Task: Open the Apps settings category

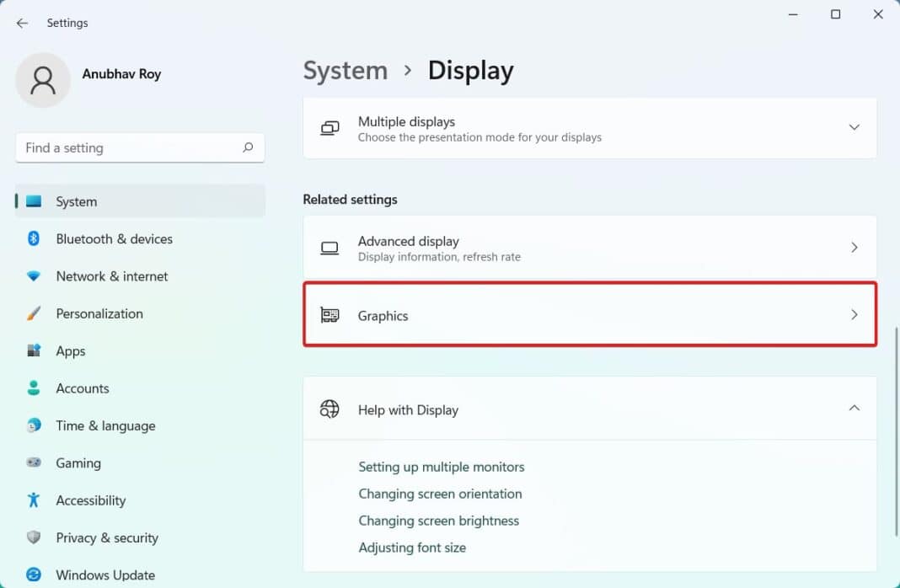Action: (x=71, y=351)
